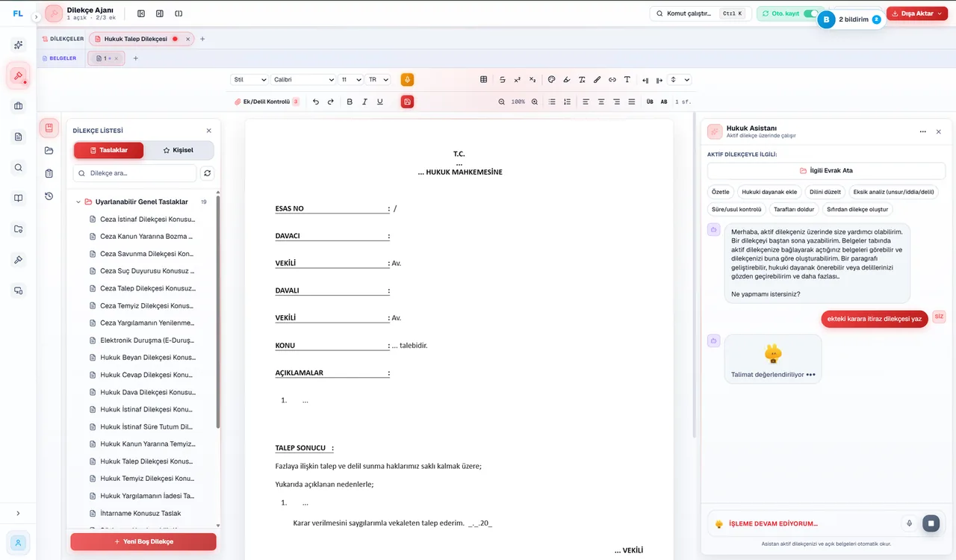Viewport: 956px width, 560px height.
Task: Redo the last action
Action: tap(331, 102)
